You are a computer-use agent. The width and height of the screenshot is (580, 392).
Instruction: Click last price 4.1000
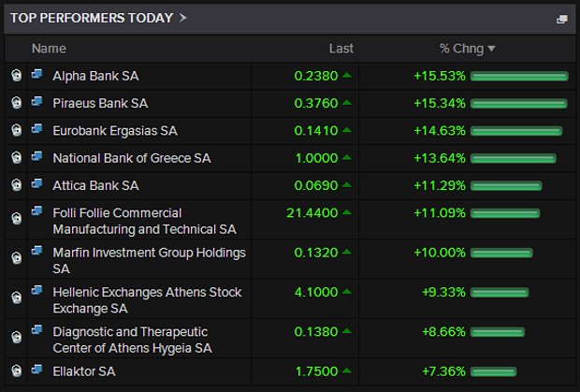316,292
